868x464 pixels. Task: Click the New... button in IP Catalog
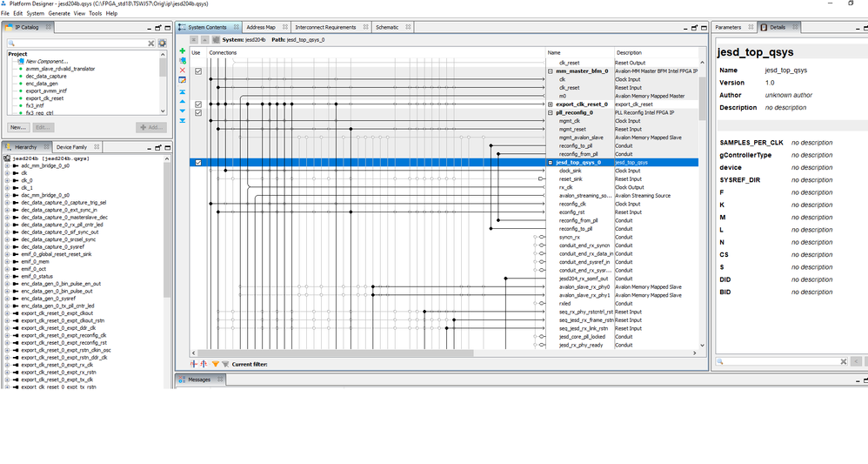pyautogui.click(x=18, y=127)
